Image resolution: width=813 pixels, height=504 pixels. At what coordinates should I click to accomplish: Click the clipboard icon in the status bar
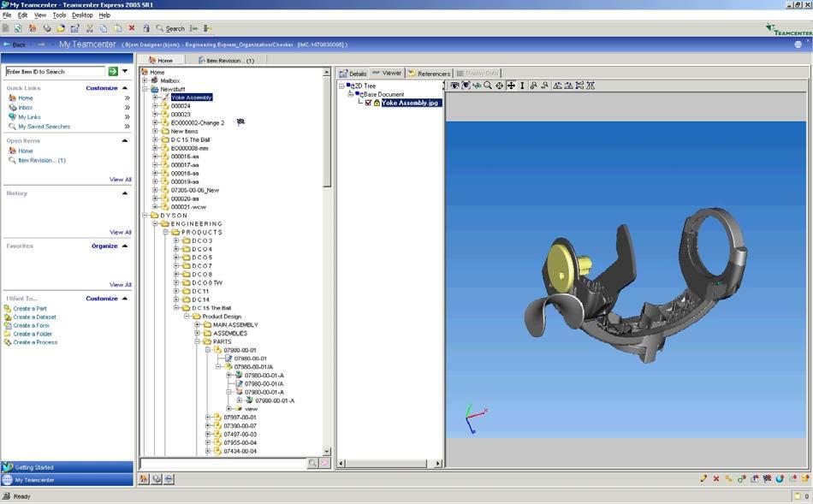798,496
